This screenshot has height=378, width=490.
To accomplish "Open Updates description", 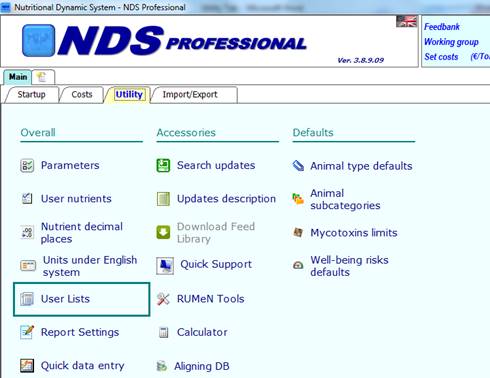I will coord(226,199).
